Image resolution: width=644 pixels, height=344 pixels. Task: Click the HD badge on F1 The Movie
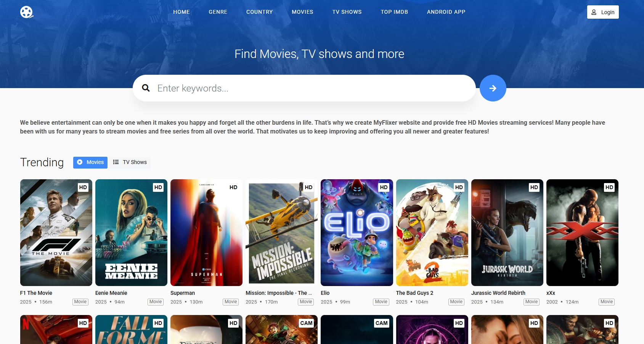click(83, 187)
